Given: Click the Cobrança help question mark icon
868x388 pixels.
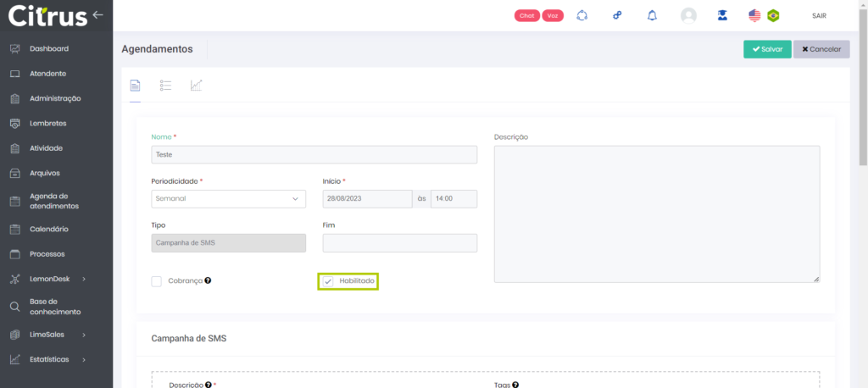Looking at the screenshot, I should coord(208,280).
